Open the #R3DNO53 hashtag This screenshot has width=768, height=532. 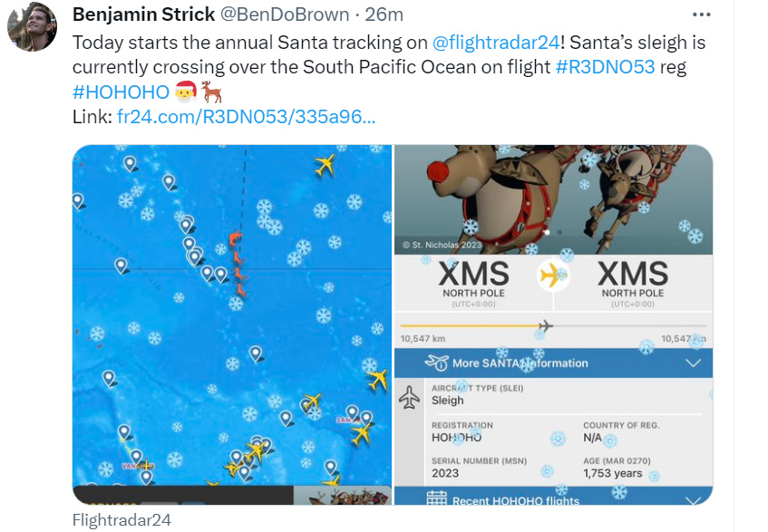[x=605, y=66]
